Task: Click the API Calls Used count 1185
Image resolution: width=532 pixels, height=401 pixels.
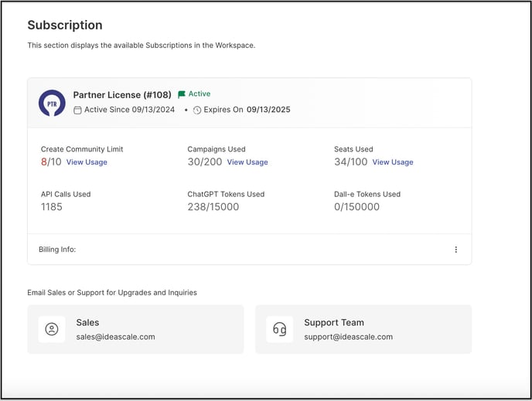Action: click(52, 207)
